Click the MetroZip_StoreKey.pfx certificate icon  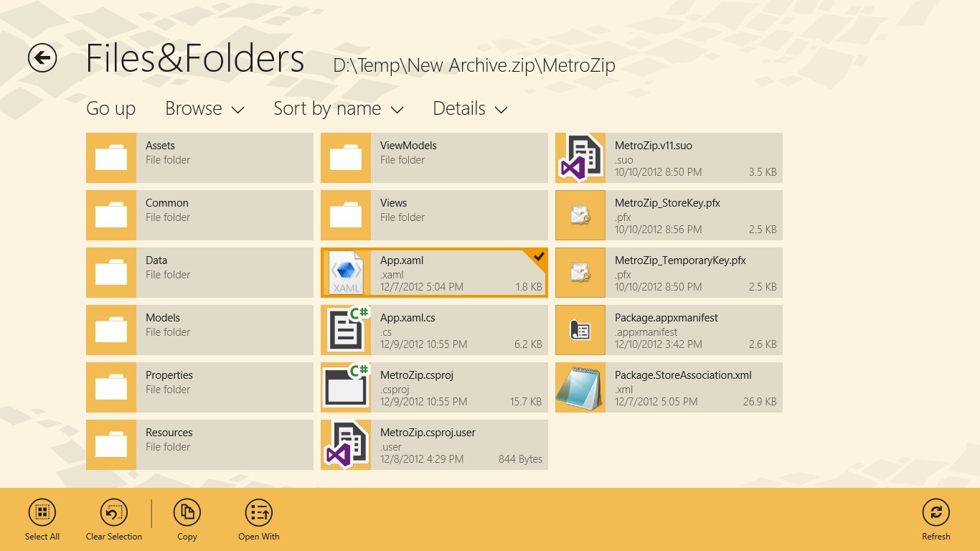tap(580, 215)
